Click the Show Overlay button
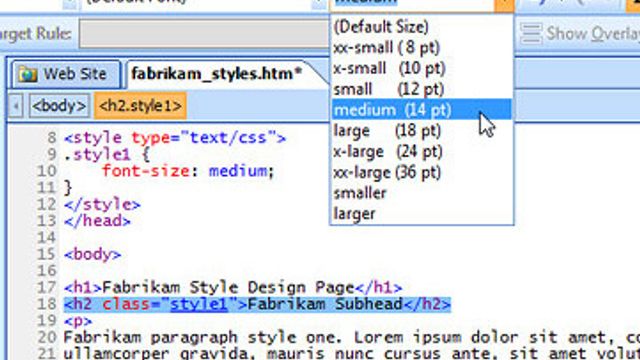Image resolution: width=640 pixels, height=360 pixels. pyautogui.click(x=580, y=33)
